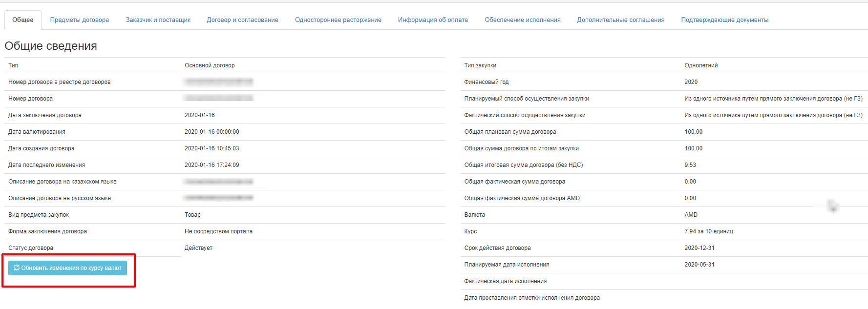Click the 'Общие сведения' heading
868x309 pixels.
[51, 46]
